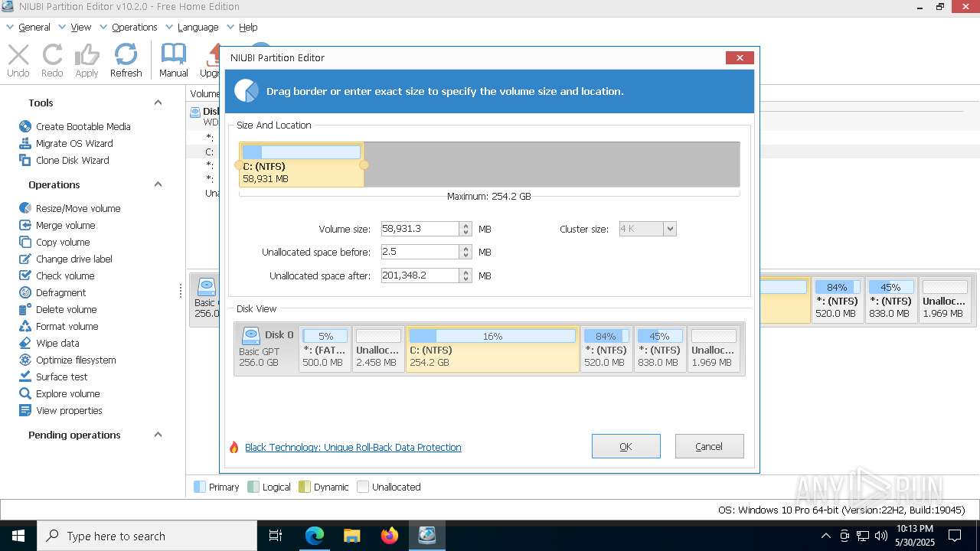Choose Copy volume operation
The height and width of the screenshot is (551, 980).
54,242
